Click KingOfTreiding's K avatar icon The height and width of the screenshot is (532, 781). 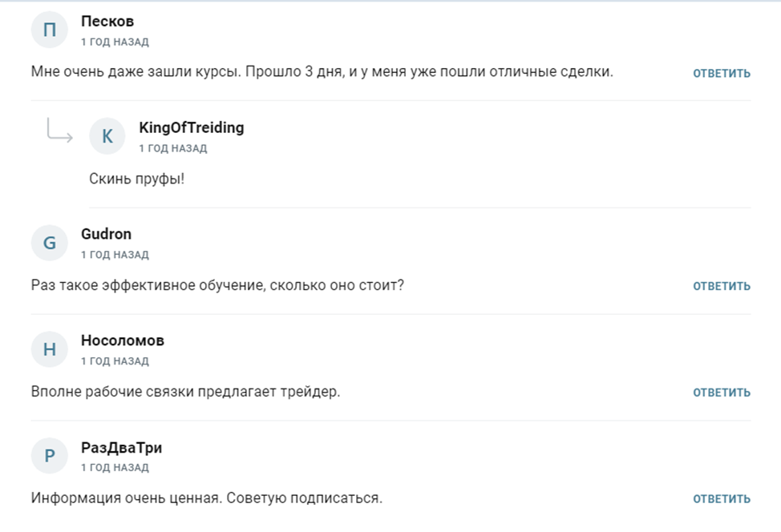click(107, 137)
